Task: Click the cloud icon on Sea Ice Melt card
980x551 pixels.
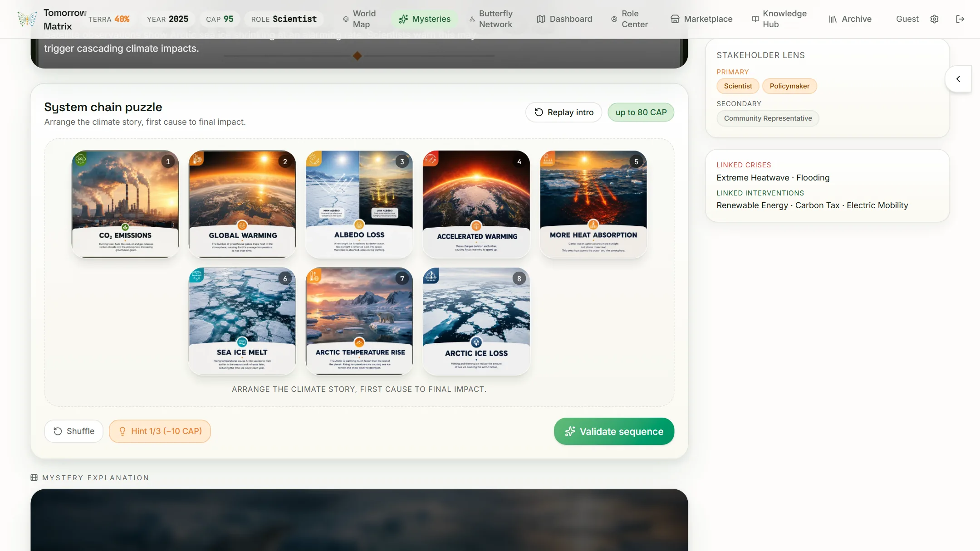Action: (197, 275)
